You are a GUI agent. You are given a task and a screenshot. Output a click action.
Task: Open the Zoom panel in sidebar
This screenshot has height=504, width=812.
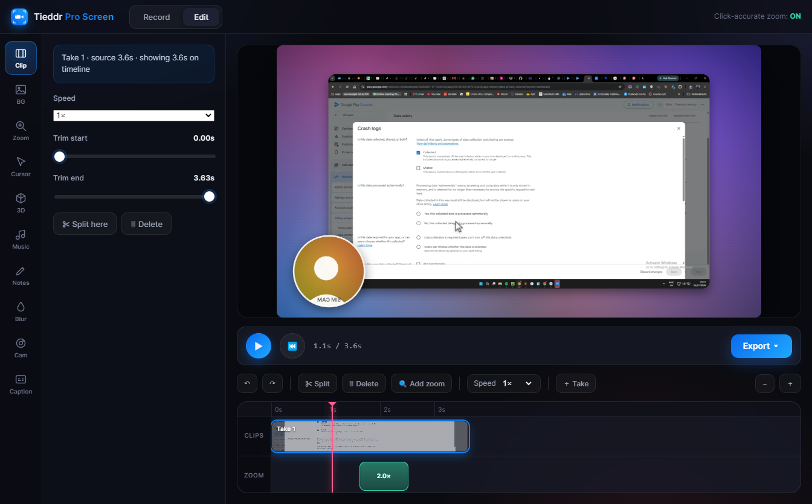pos(21,130)
